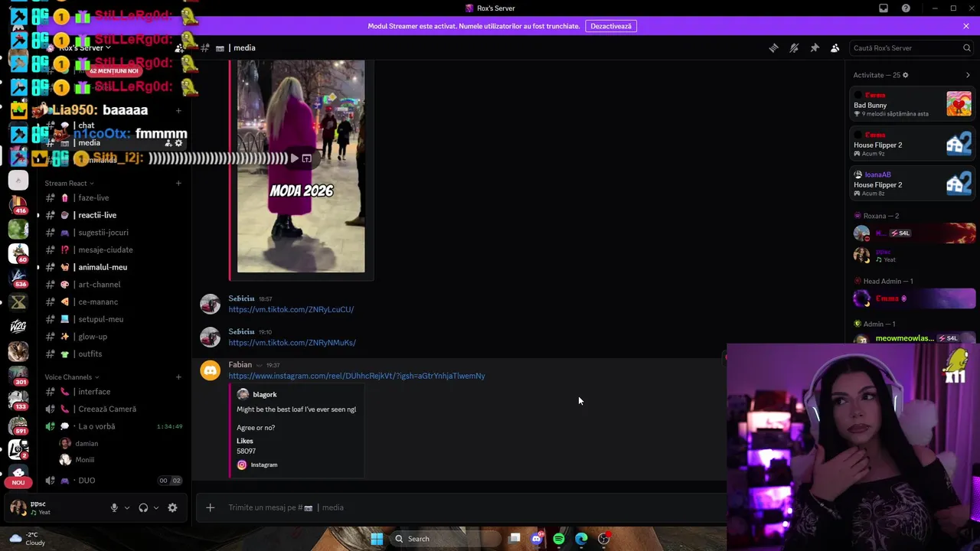The width and height of the screenshot is (980, 551).
Task: Collapse the Stream React category
Action: [69, 183]
